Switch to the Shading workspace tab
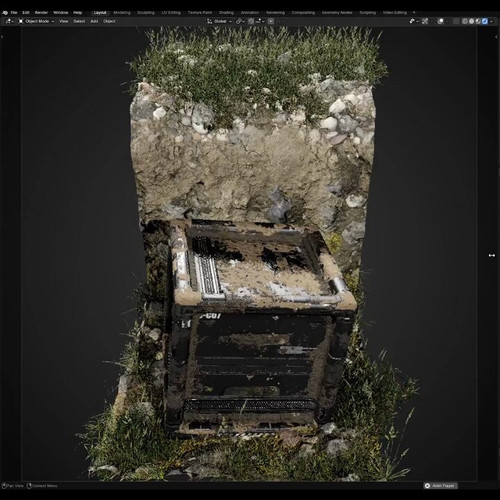The width and height of the screenshot is (500, 500). (x=226, y=13)
